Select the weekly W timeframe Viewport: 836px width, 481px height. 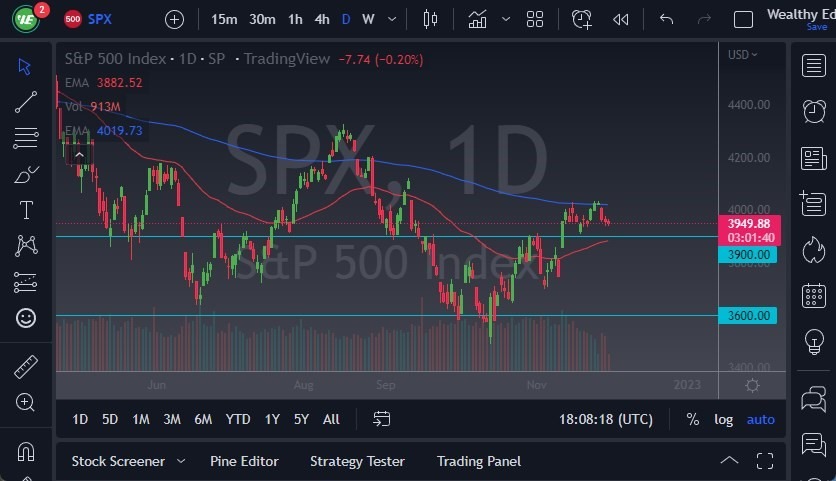click(x=368, y=20)
